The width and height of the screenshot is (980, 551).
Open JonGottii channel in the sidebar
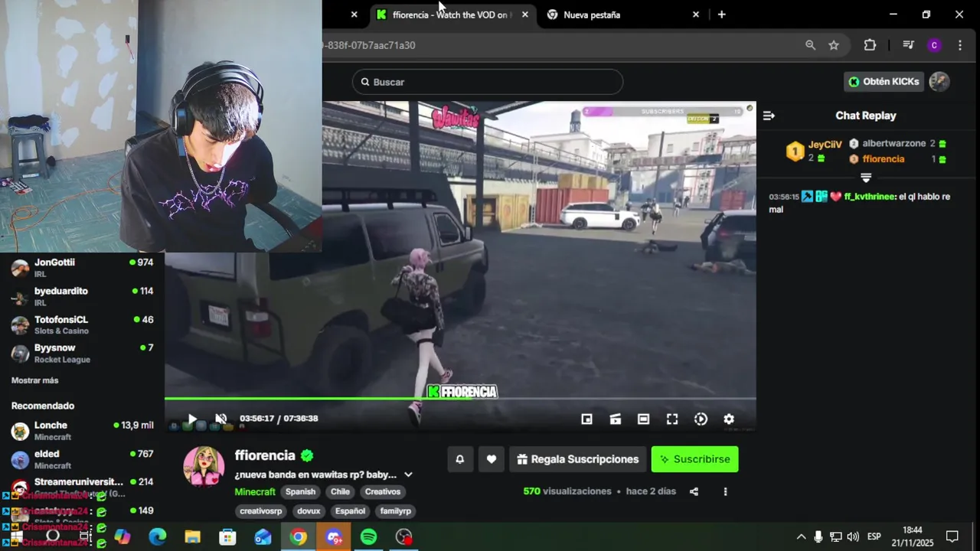point(82,268)
